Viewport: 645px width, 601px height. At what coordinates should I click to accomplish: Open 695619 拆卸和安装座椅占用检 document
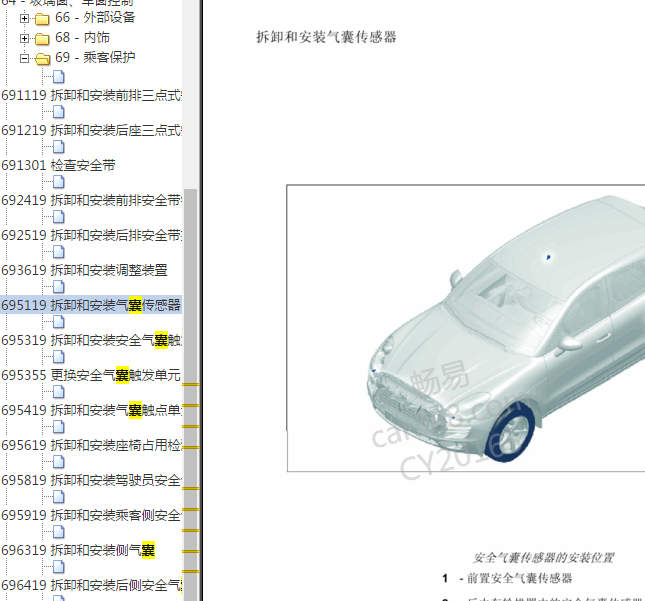click(91, 445)
